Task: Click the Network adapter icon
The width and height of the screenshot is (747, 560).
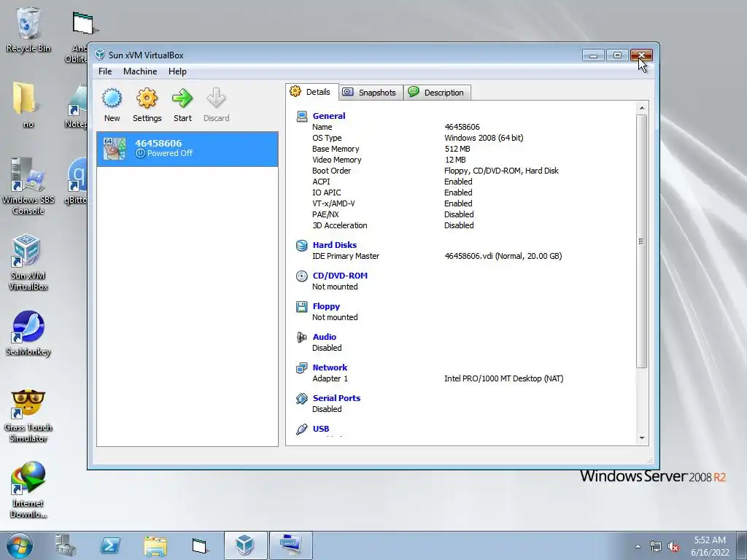Action: [x=301, y=367]
